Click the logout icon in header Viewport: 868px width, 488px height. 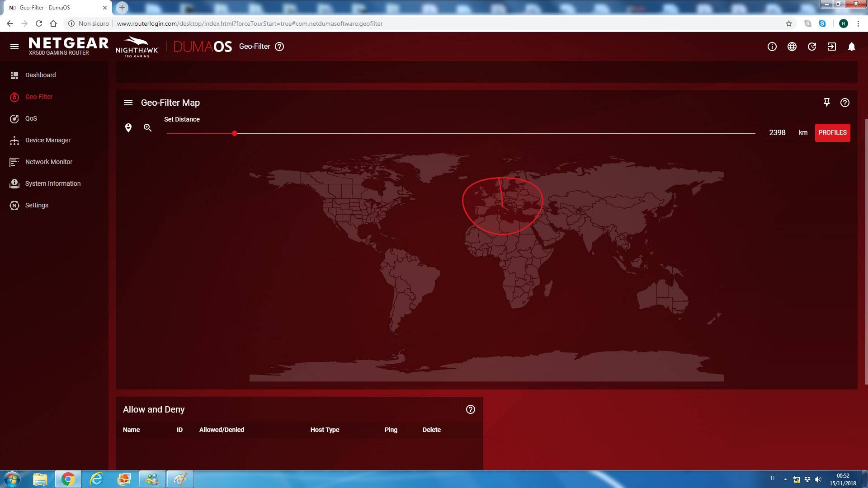(832, 47)
